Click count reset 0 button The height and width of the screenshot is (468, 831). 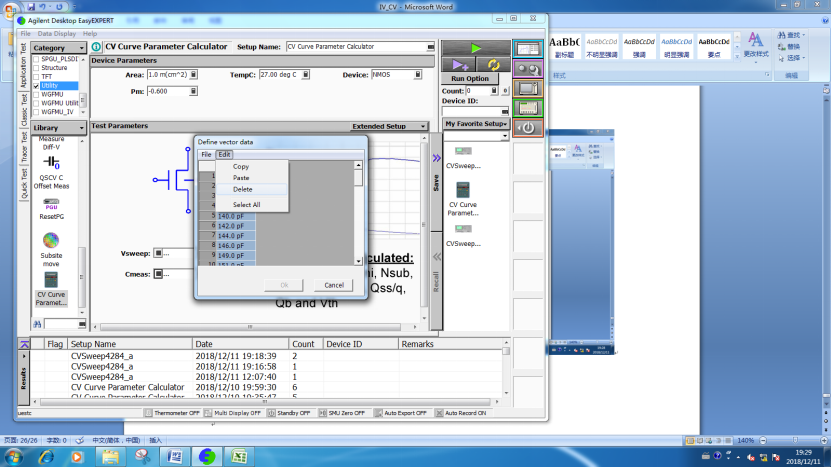coord(505,91)
